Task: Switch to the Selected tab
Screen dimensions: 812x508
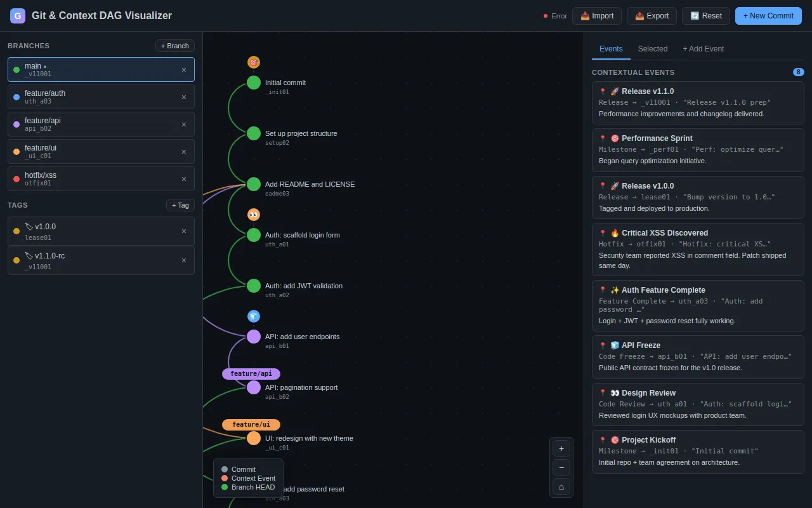Action: tap(653, 49)
